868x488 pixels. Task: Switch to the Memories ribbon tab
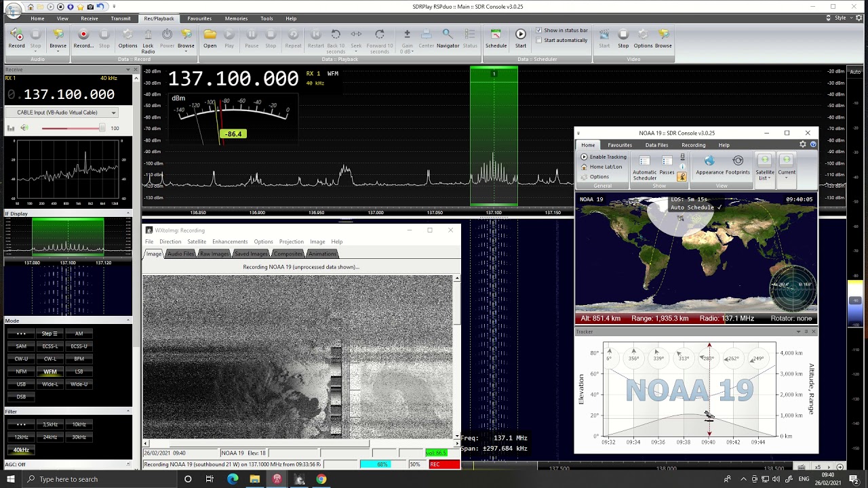point(236,18)
